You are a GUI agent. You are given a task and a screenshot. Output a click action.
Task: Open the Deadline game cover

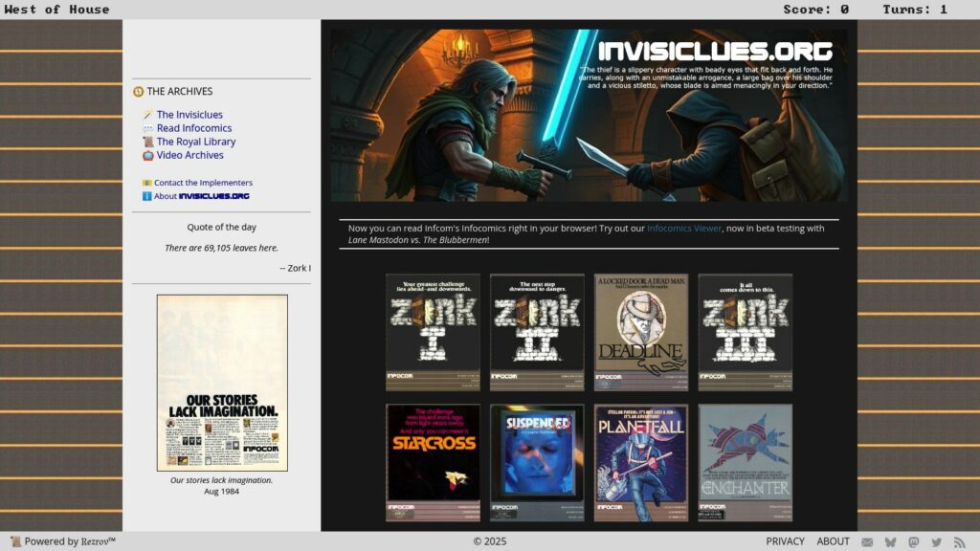click(x=641, y=332)
